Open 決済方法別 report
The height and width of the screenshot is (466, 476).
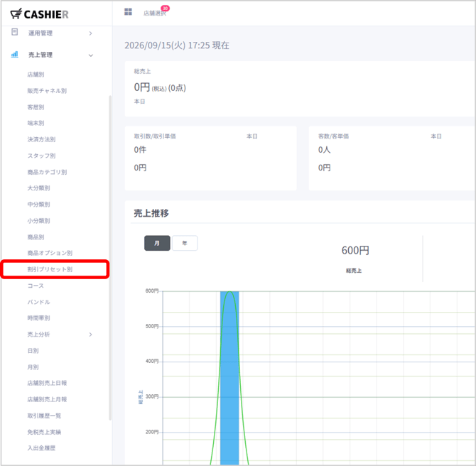42,139
